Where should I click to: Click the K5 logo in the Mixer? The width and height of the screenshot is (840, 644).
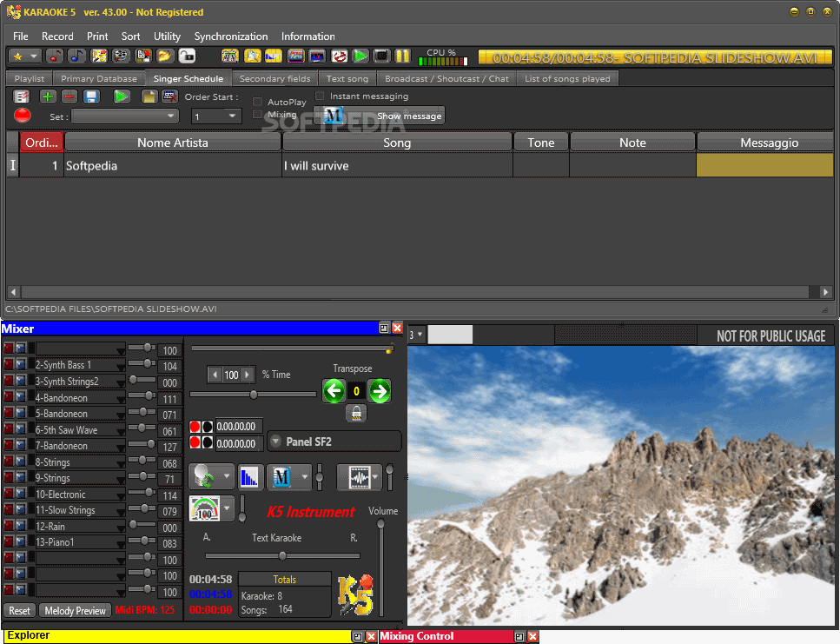tap(355, 594)
